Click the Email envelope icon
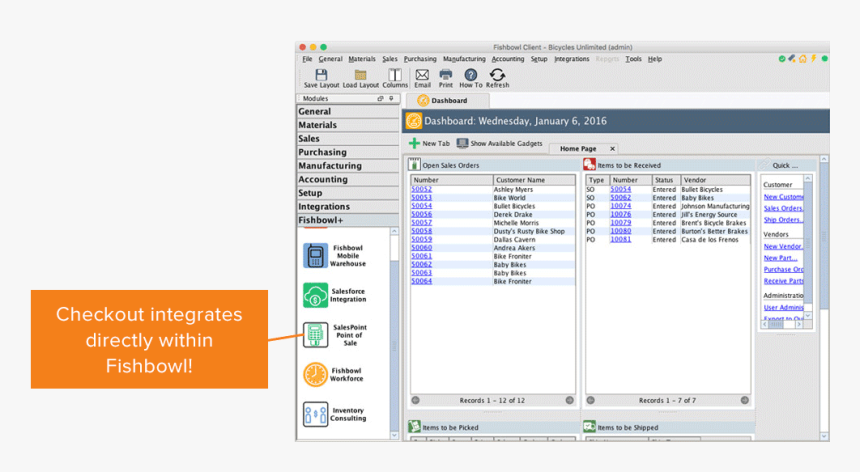Screen dimensions: 860x472 point(422,75)
